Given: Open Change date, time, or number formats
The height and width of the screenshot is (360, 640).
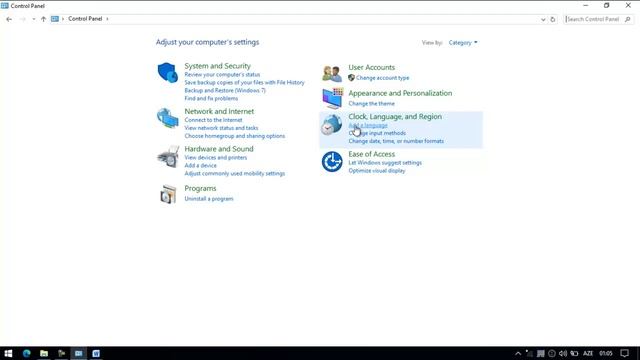Looking at the screenshot, I should pyautogui.click(x=396, y=141).
